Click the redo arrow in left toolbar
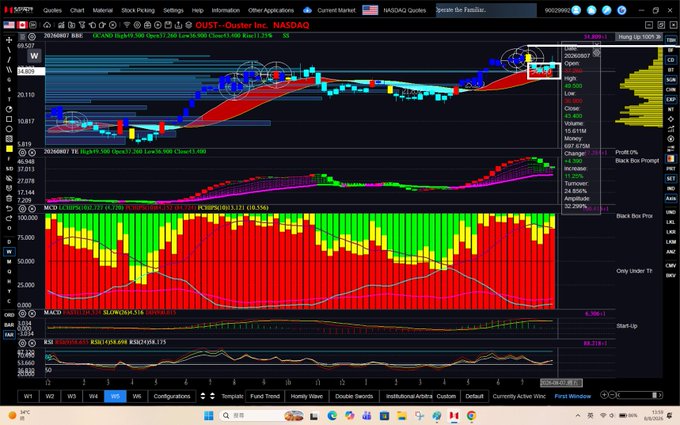Viewport: 680px width, 425px height. pos(9,218)
